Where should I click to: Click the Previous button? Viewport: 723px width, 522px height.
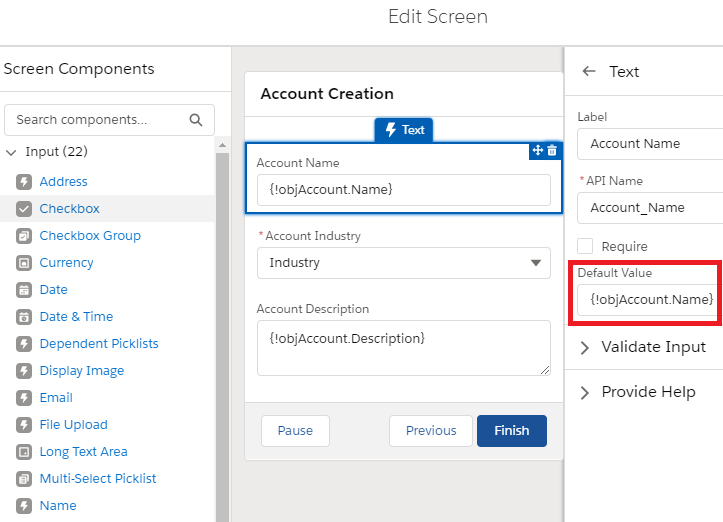[x=431, y=431]
